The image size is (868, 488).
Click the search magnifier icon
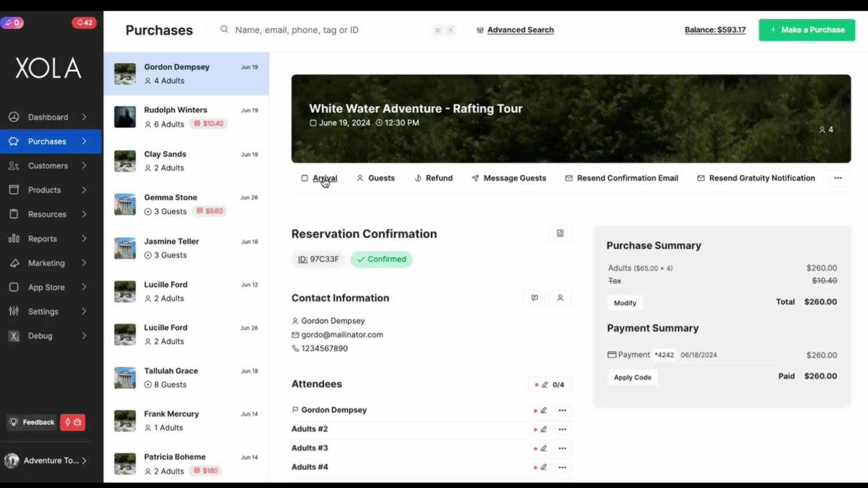click(x=224, y=29)
